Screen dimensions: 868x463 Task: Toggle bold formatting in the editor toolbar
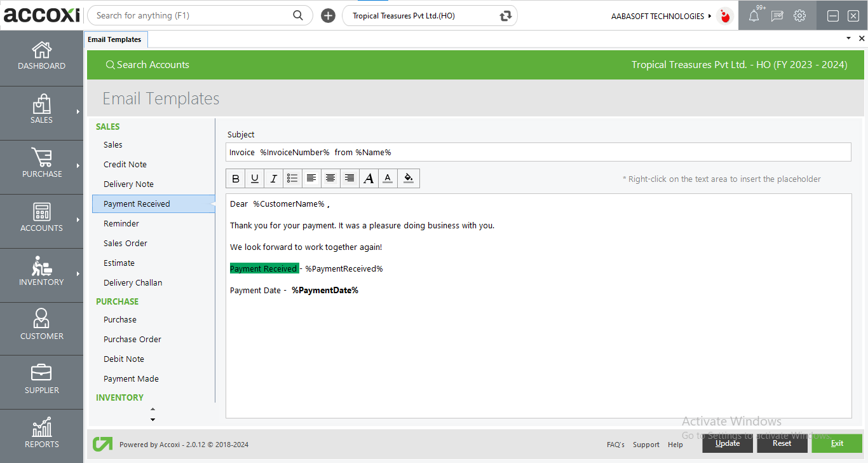pos(236,179)
